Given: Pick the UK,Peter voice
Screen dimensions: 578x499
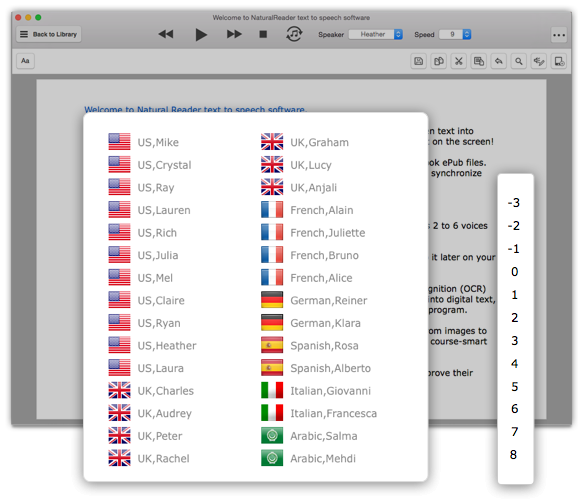Looking at the screenshot, I should point(146,436).
